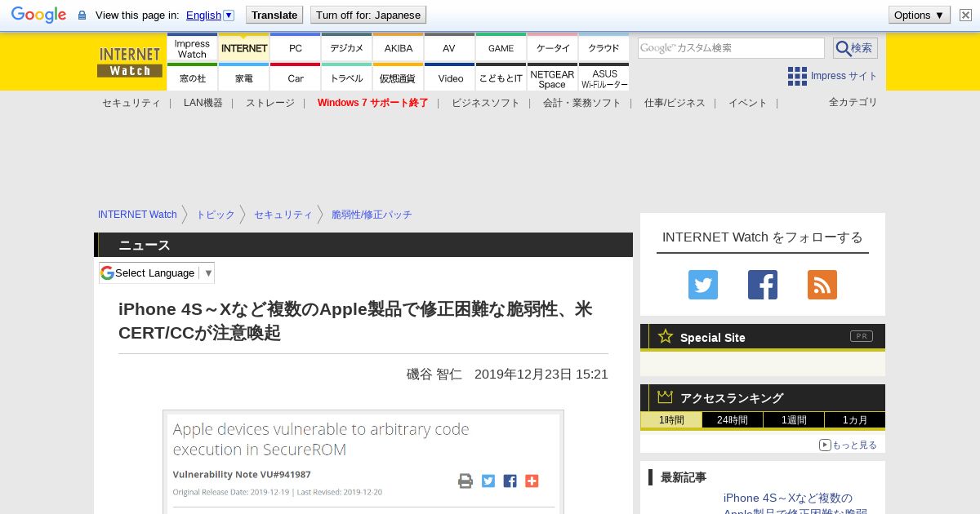980x514 pixels.
Task: Go to the ビジネスソフト category
Action: (x=485, y=103)
